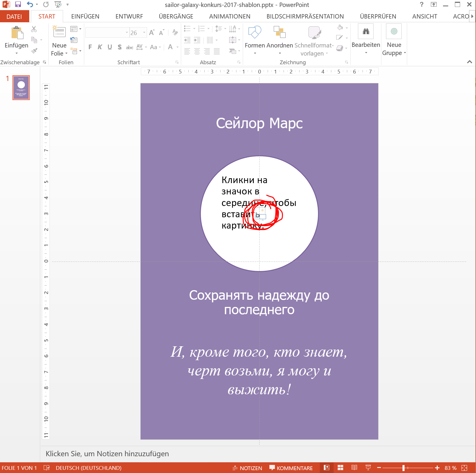The height and width of the screenshot is (473, 476).
Task: Expand the Neue Gruppe dropdown
Action: click(405, 53)
